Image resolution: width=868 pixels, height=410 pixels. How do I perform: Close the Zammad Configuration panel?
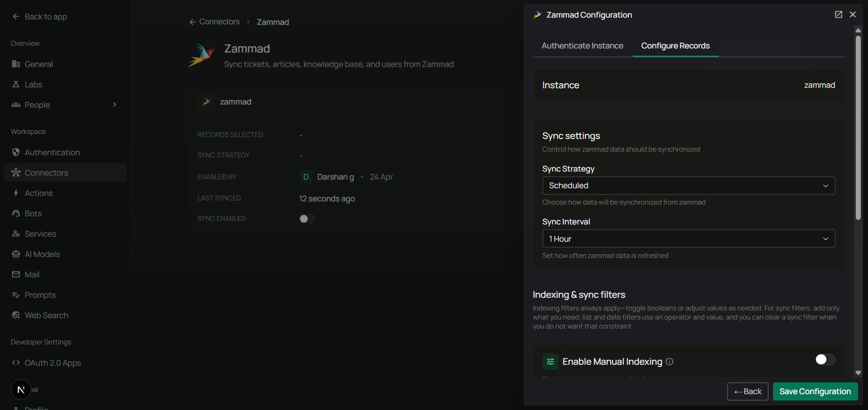tap(853, 14)
